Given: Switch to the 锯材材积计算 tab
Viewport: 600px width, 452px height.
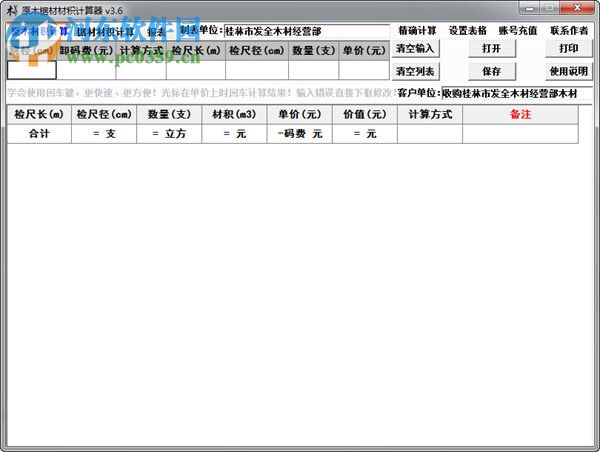Looking at the screenshot, I should coord(106,32).
